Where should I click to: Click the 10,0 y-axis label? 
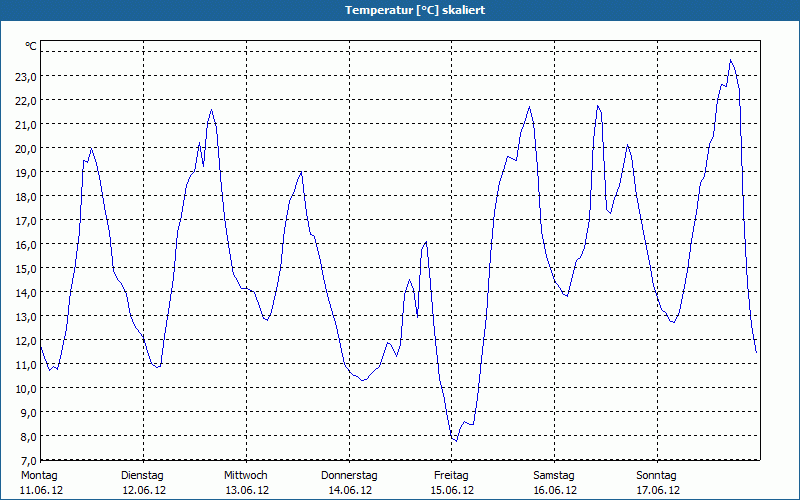coord(27,388)
